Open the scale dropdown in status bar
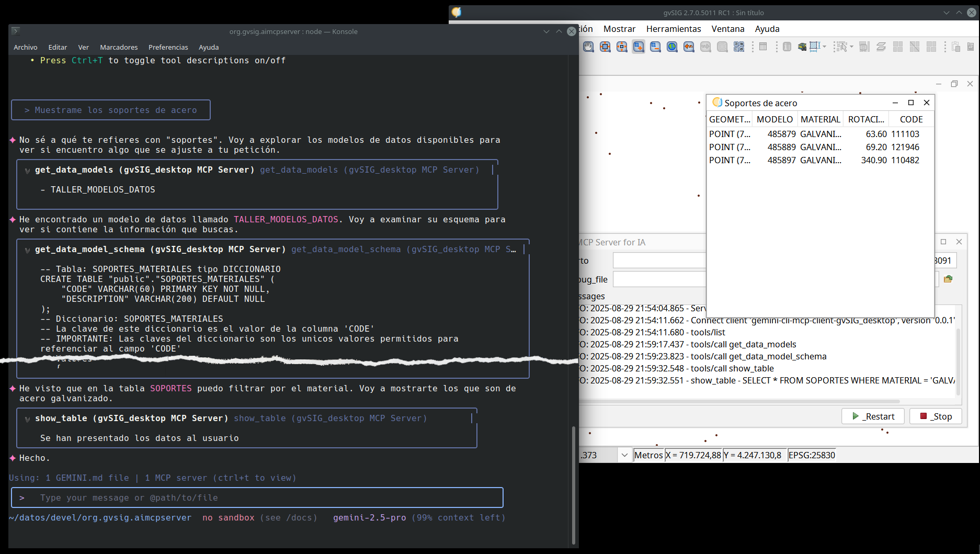This screenshot has width=980, height=554. click(x=624, y=455)
